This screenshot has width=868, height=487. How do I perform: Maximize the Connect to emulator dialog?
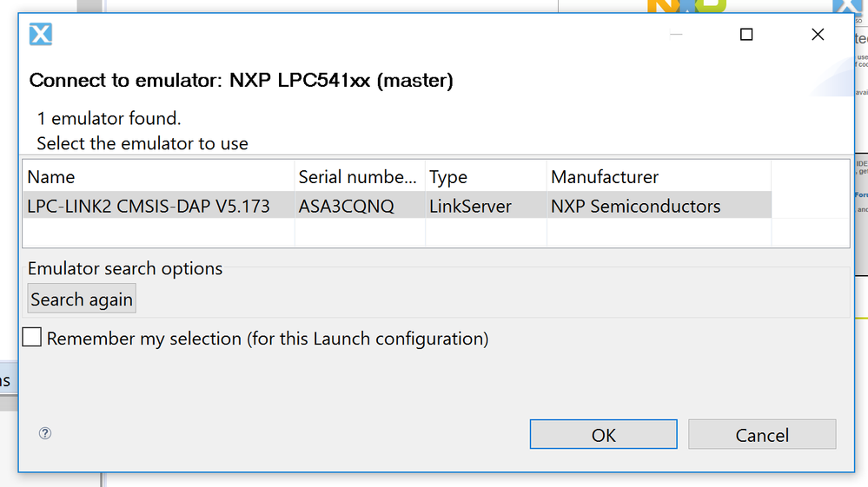click(745, 35)
